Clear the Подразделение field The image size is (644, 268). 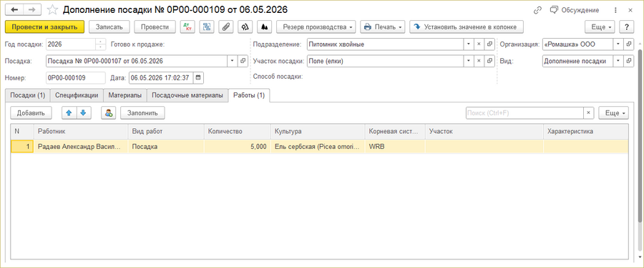pos(479,44)
